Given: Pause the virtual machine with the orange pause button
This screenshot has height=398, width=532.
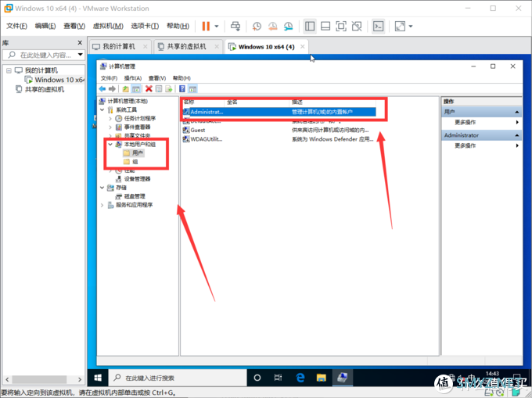Looking at the screenshot, I should [206, 26].
